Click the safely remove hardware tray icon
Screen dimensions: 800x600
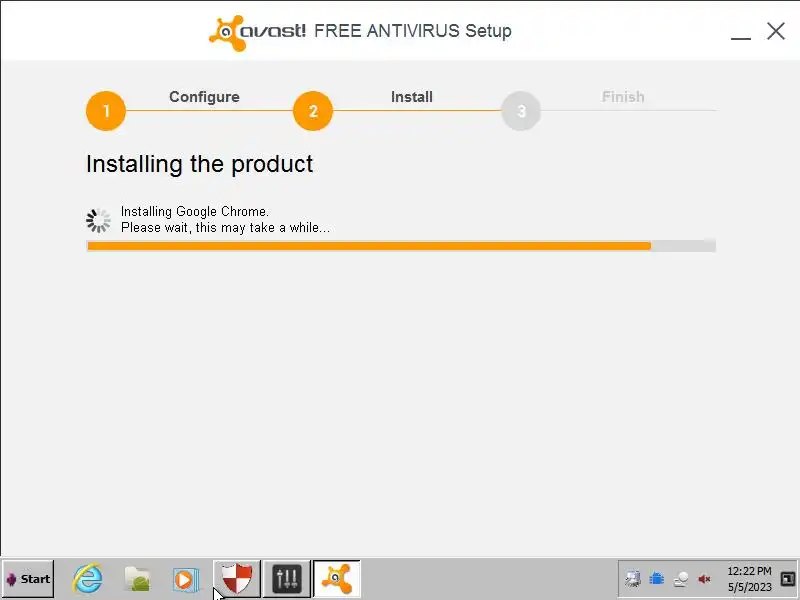681,579
